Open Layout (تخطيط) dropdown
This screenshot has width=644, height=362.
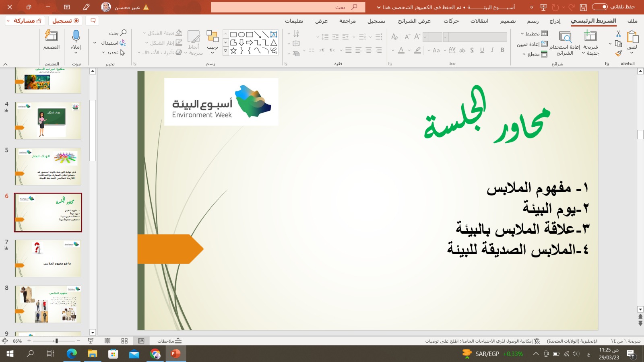point(534,34)
